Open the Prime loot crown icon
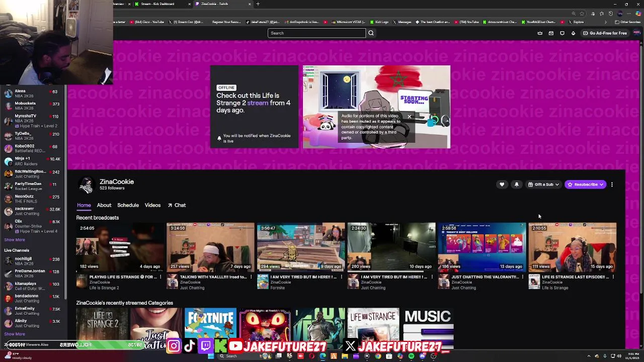Screen dimensions: 644x362 pyautogui.click(x=540, y=33)
